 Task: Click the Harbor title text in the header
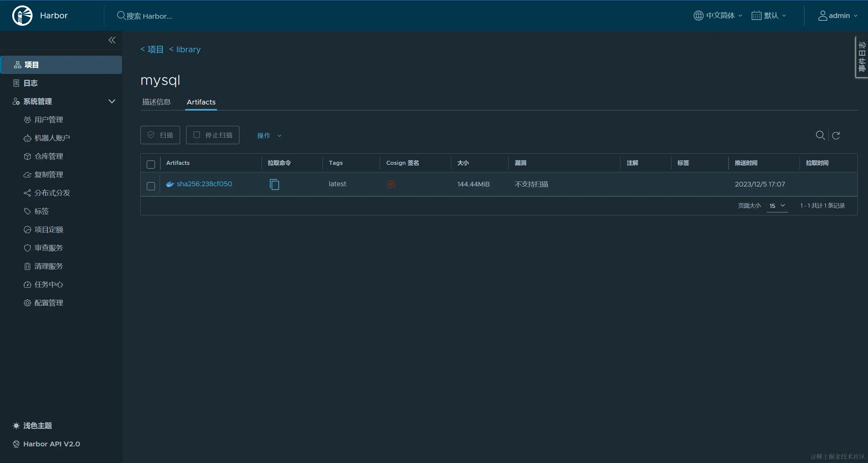[x=54, y=16]
